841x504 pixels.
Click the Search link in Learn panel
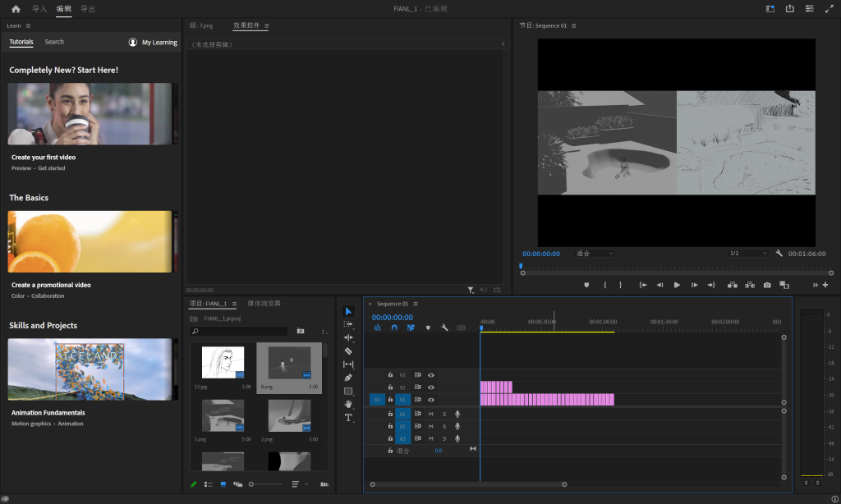tap(54, 42)
